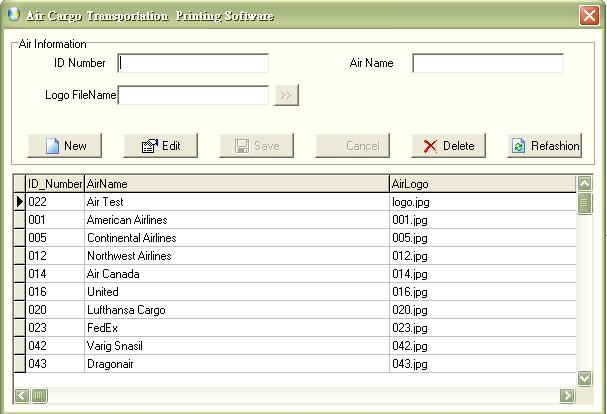Click the '001.jpg' cell
This screenshot has width=607, height=414.
click(x=483, y=220)
